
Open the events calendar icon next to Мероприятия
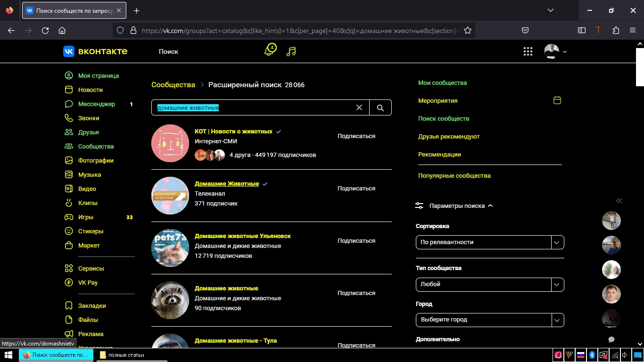point(557,100)
